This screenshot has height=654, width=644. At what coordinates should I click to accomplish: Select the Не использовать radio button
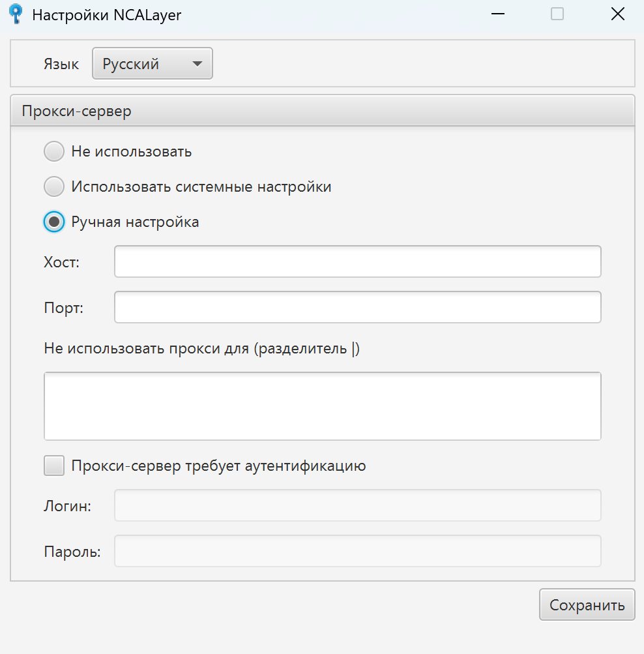(54, 151)
